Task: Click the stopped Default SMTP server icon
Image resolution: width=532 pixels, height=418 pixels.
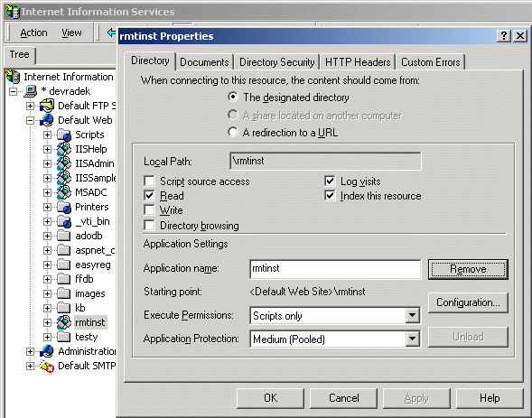Action: 47,366
